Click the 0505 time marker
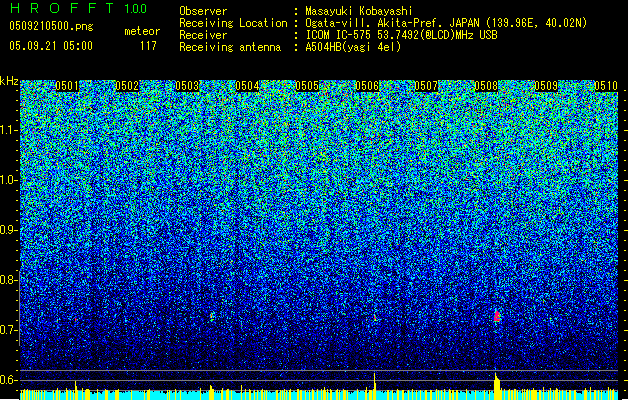This screenshot has width=629, height=400. coord(307,86)
